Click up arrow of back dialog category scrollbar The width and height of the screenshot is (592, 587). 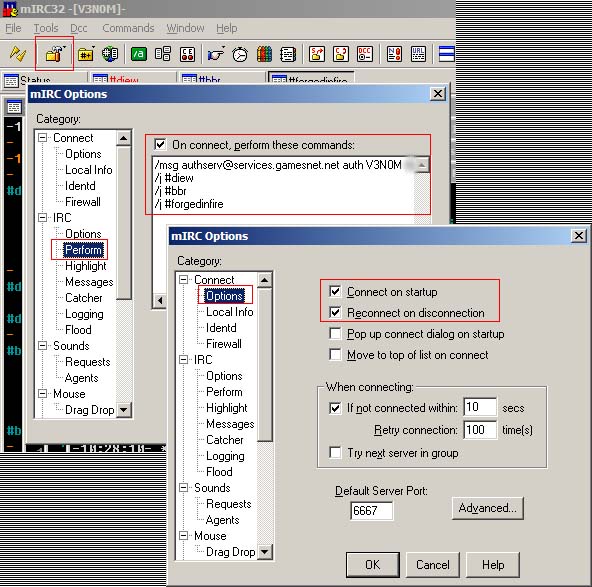(123, 139)
